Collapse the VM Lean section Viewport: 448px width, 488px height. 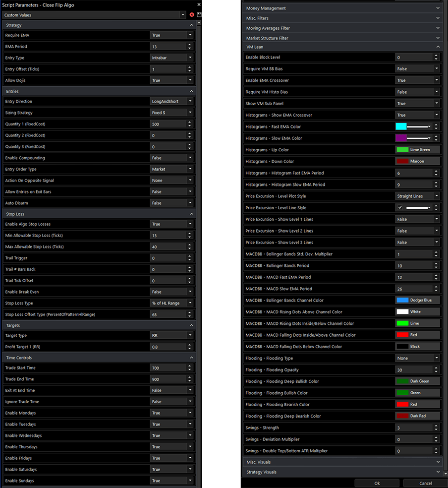pyautogui.click(x=438, y=47)
